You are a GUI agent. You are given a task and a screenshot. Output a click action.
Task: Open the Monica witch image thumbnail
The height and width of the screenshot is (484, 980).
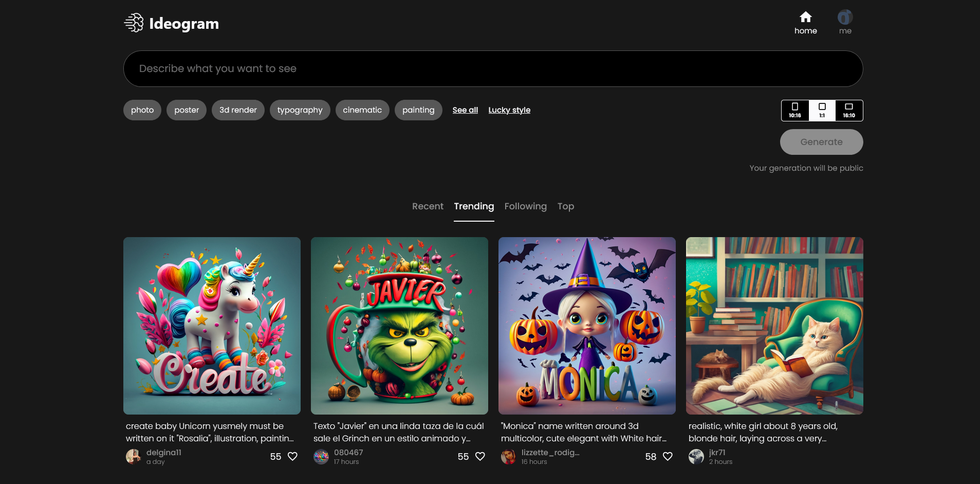(587, 326)
